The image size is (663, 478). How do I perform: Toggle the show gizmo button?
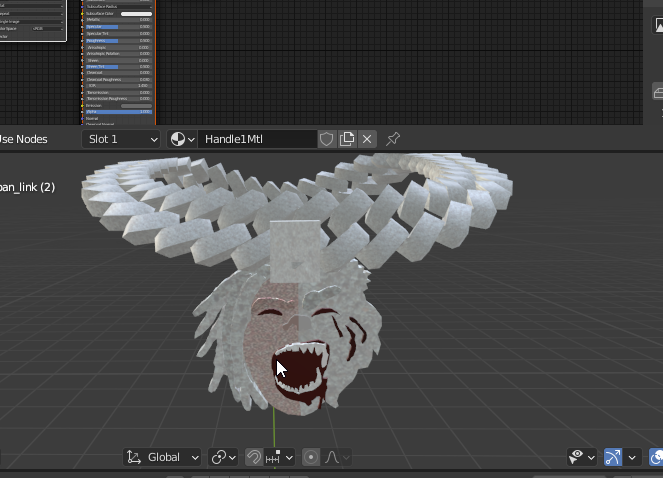pyautogui.click(x=613, y=457)
